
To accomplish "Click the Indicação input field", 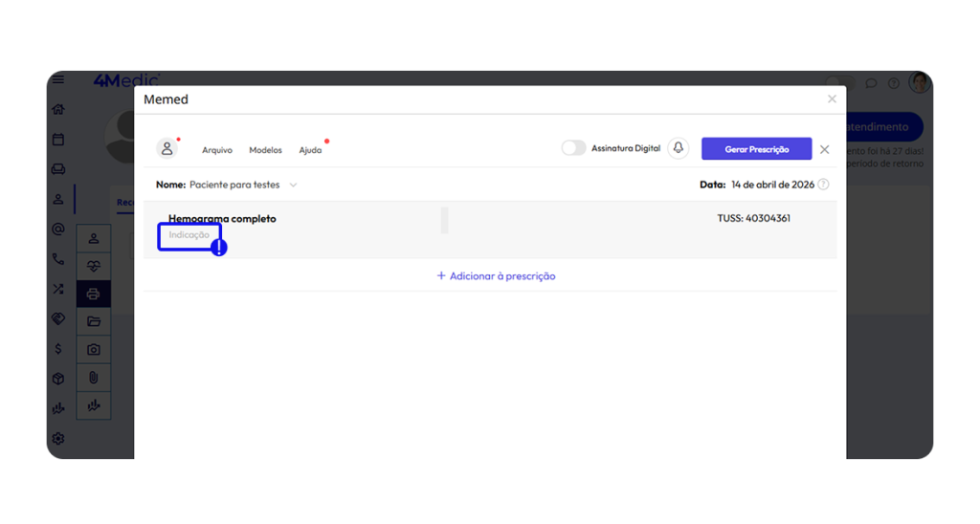I will click(189, 235).
